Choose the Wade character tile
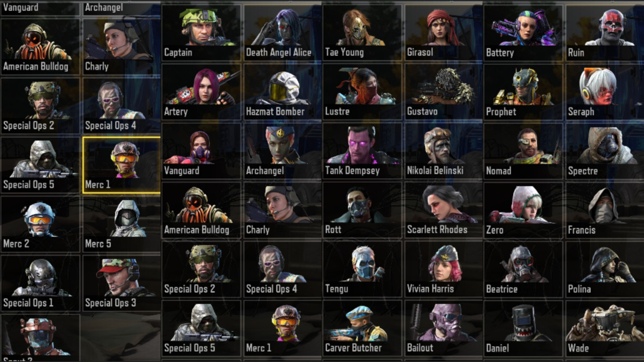Image resolution: width=644 pixels, height=362 pixels. click(605, 328)
